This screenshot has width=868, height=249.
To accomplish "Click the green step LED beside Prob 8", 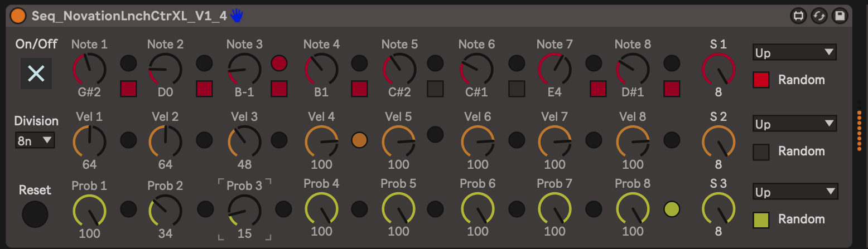I will click(x=672, y=209).
